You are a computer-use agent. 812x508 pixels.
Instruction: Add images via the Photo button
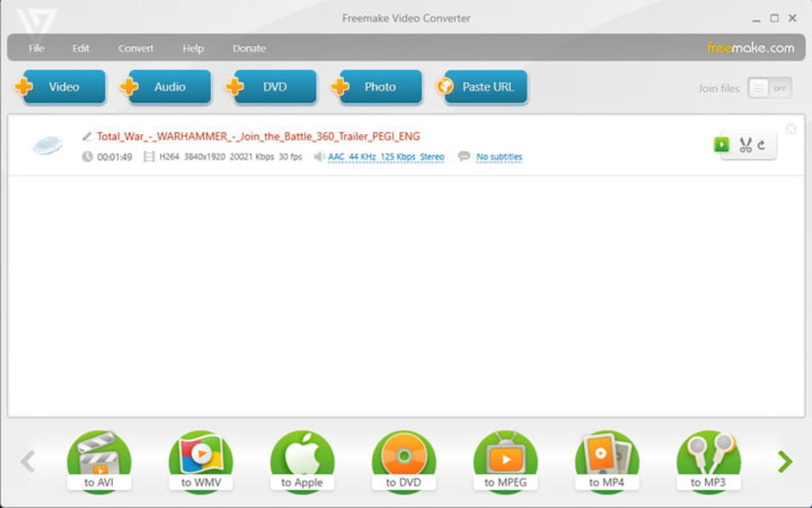pyautogui.click(x=377, y=87)
